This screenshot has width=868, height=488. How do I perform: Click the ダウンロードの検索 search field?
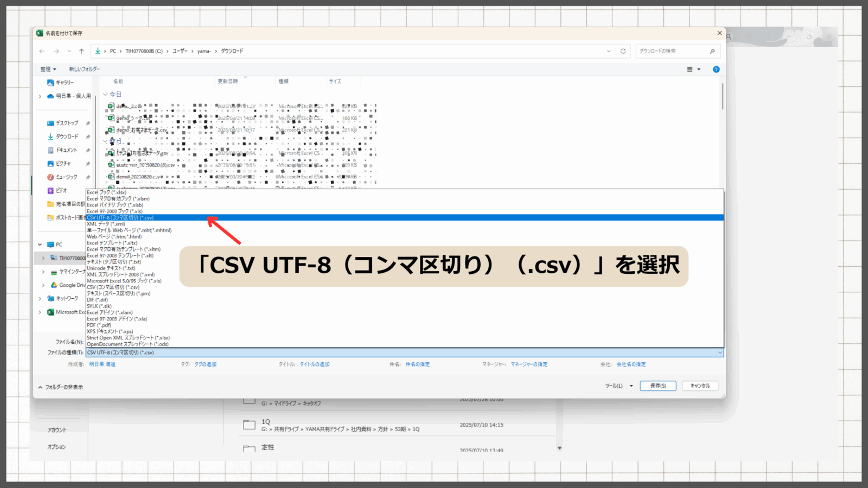pos(672,51)
